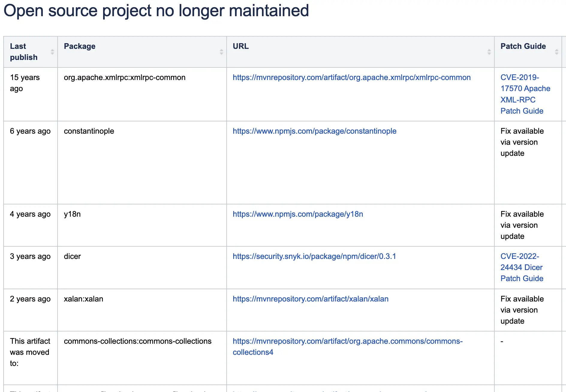Image resolution: width=566 pixels, height=392 pixels.
Task: Select the commons-collections:commons-collections package cell
Action: coord(142,358)
